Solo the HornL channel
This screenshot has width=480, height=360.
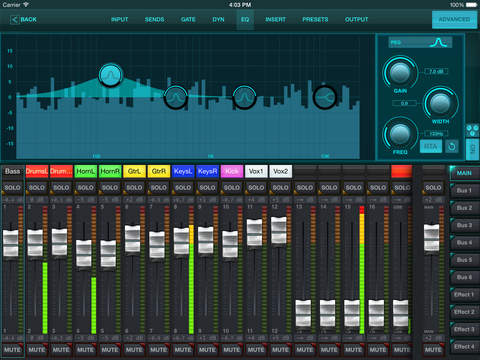[x=86, y=188]
